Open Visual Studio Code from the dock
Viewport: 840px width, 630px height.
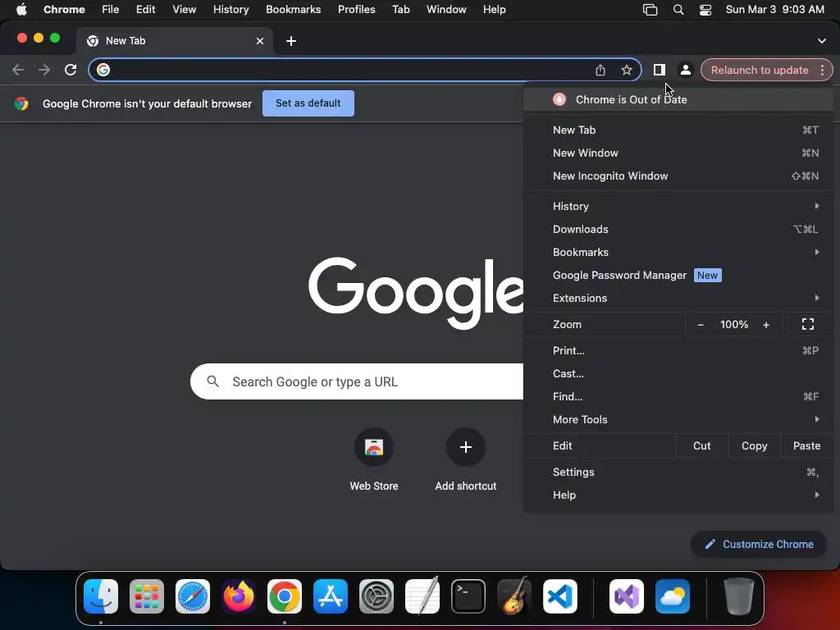click(x=559, y=596)
